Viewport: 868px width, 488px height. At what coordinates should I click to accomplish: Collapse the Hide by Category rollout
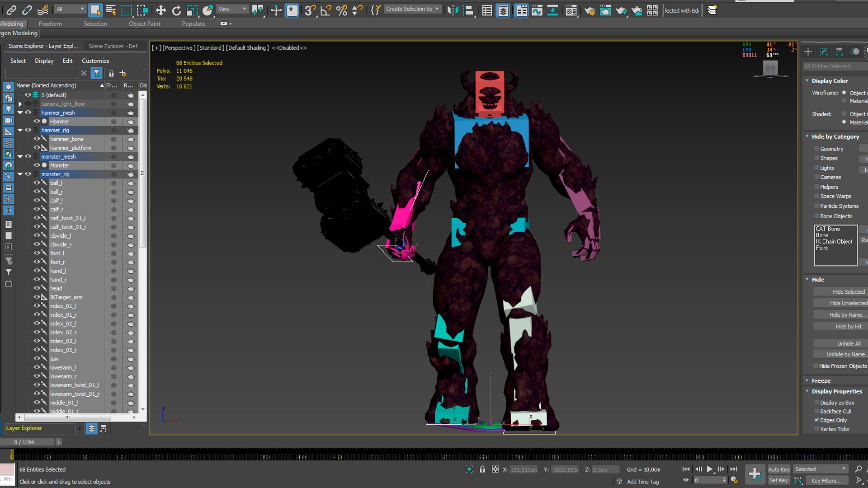point(807,136)
